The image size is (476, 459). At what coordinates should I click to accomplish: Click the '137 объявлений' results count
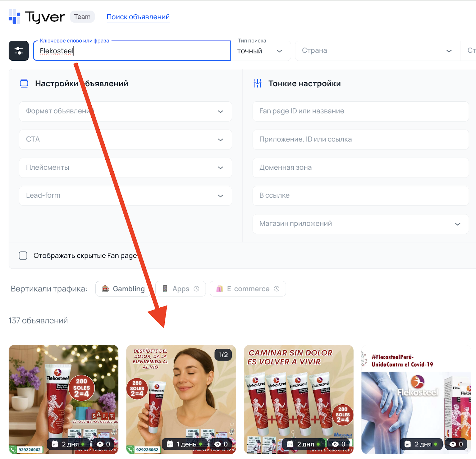38,321
